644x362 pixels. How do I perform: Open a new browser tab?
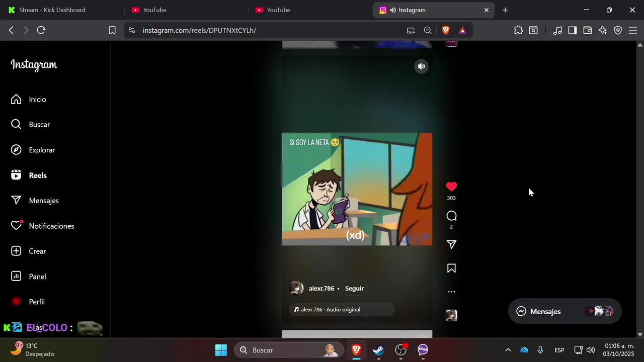pyautogui.click(x=505, y=10)
